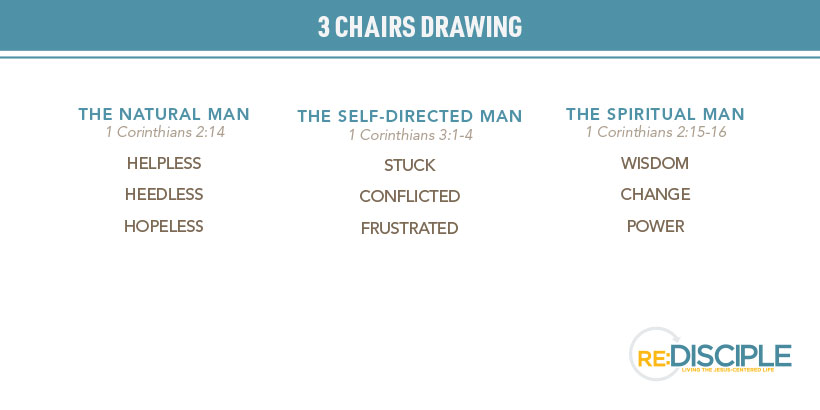The height and width of the screenshot is (410, 820).
Task: Click the word CHANGE
Action: pyautogui.click(x=655, y=195)
